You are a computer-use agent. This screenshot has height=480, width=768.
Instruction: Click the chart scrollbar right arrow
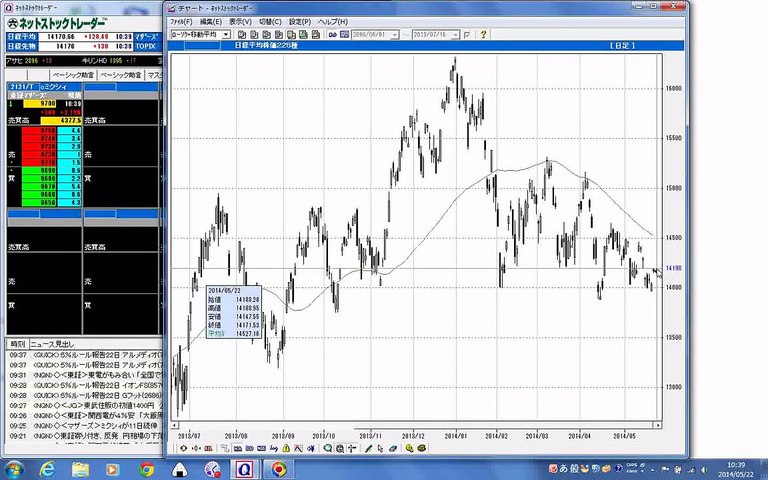(x=658, y=425)
